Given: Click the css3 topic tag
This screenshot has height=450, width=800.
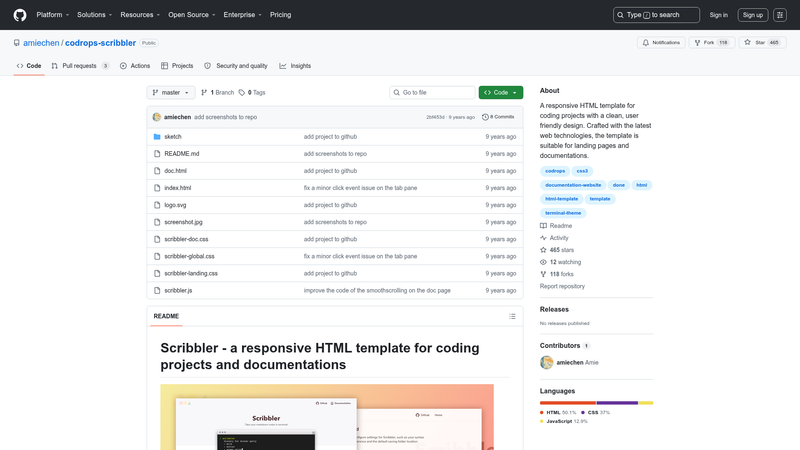Looking at the screenshot, I should [x=582, y=171].
